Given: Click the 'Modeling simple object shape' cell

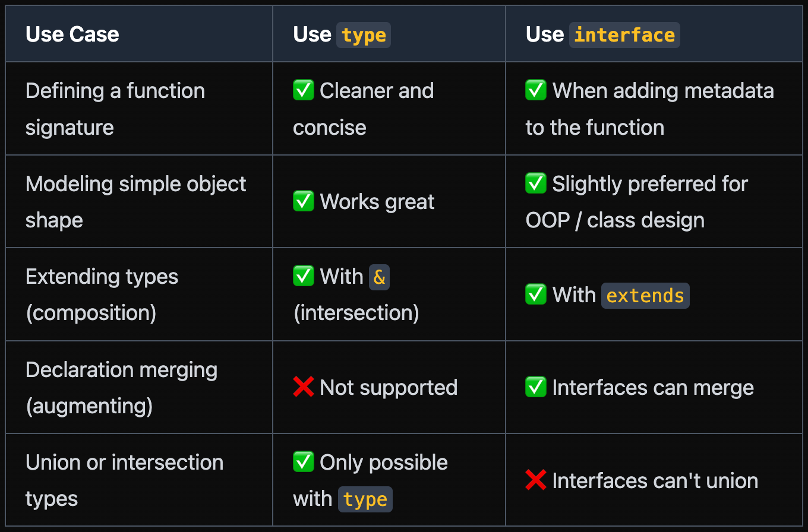Looking at the screenshot, I should tap(139, 201).
